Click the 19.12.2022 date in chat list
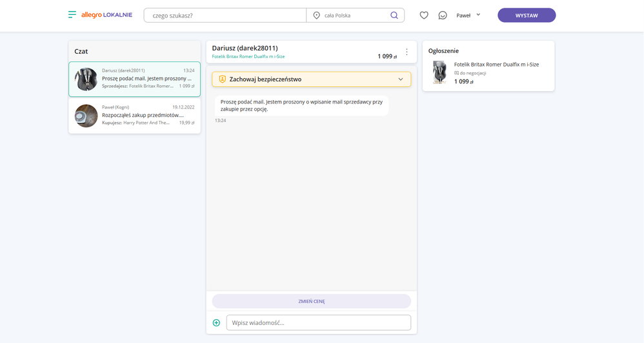The height and width of the screenshot is (343, 644). (x=183, y=107)
